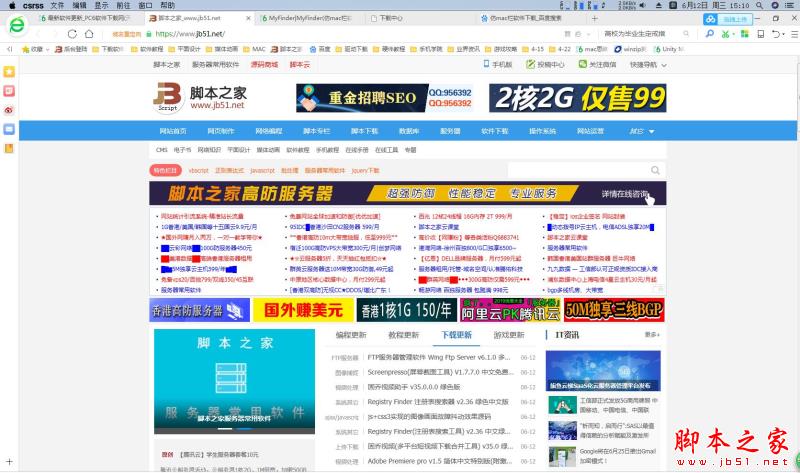
Task: Click the site search input box
Action: click(578, 170)
